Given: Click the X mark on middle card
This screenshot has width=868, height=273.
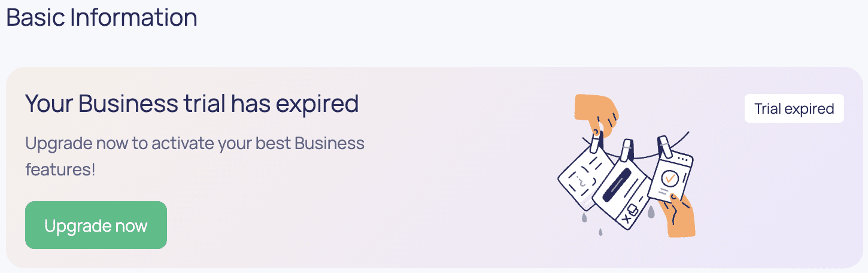Looking at the screenshot, I should coord(626,219).
